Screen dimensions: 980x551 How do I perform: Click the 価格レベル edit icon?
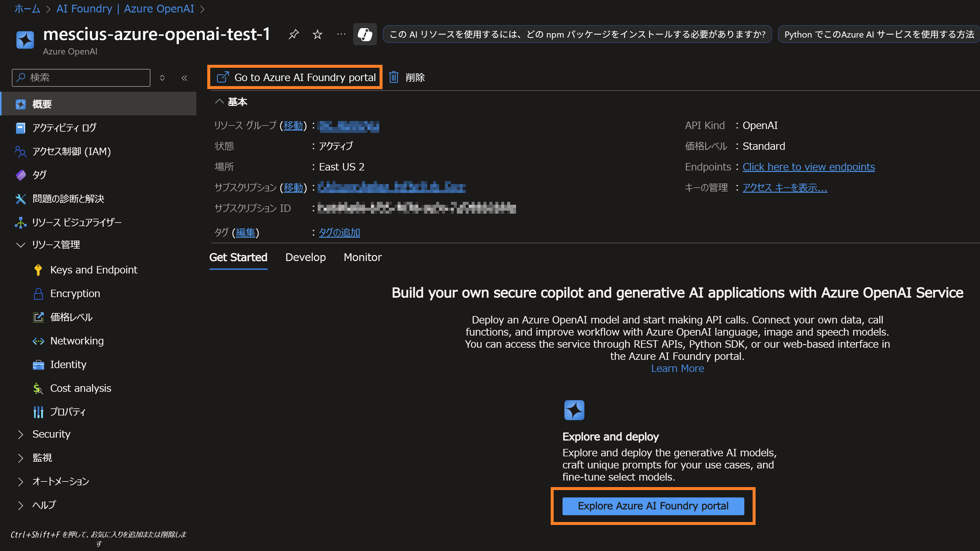38,317
